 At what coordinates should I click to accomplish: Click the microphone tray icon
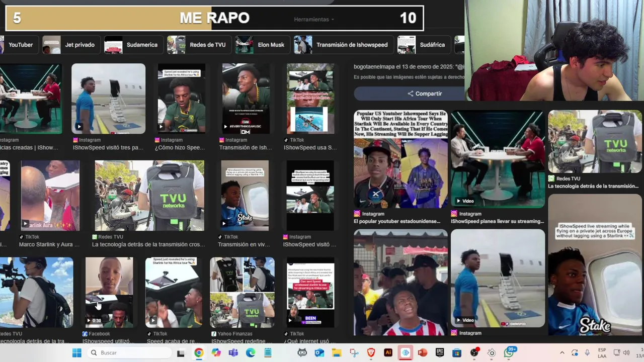pos(587,353)
